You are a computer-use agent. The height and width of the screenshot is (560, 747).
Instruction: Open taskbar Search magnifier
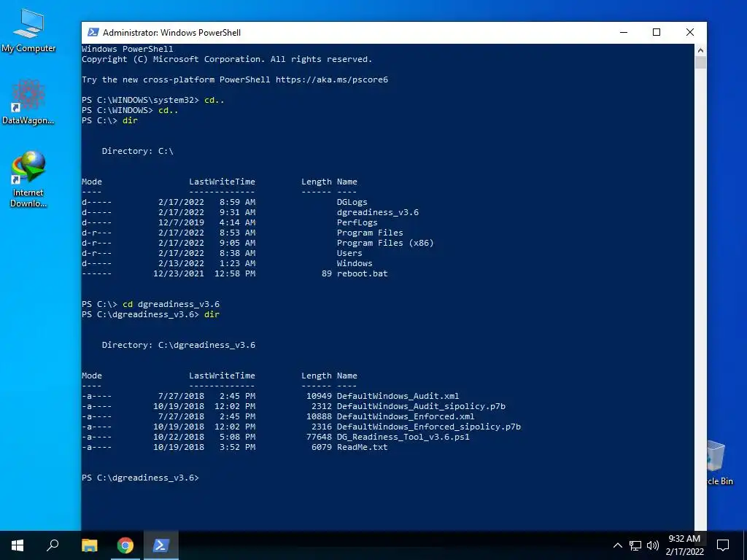[53, 545]
